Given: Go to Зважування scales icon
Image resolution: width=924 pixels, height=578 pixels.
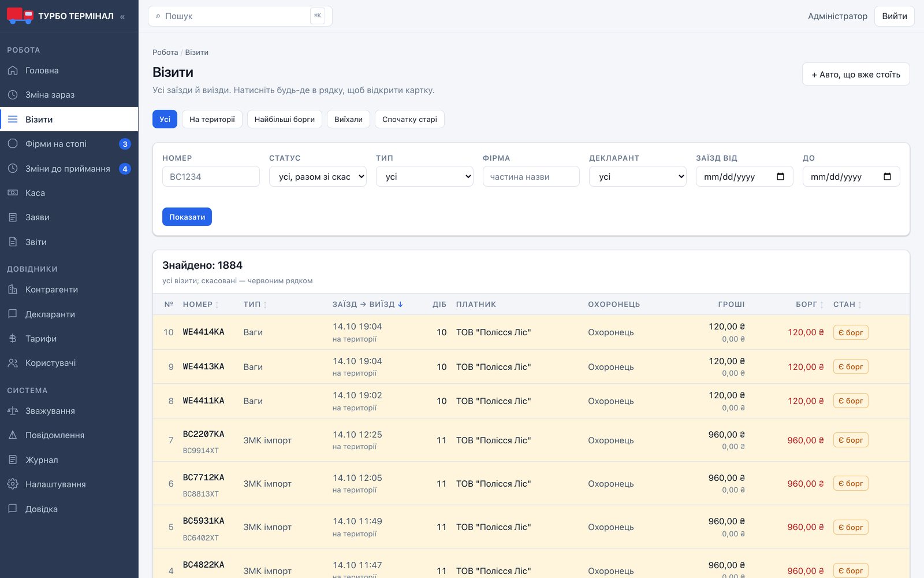Looking at the screenshot, I should pos(13,411).
